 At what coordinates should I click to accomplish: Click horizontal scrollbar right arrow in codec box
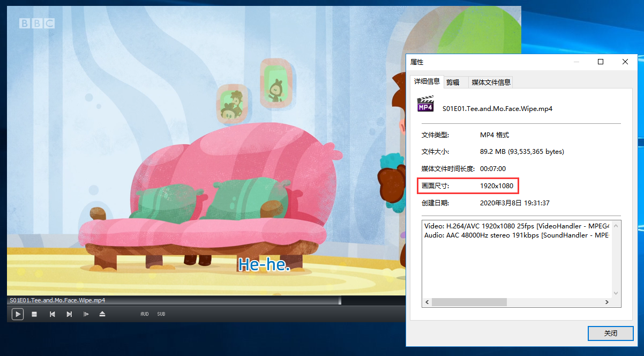(606, 302)
